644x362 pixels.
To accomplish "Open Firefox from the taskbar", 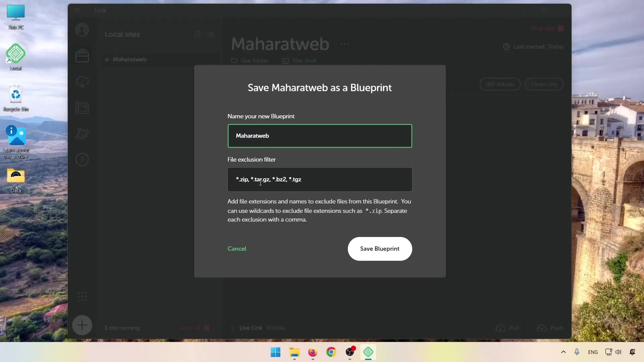I will pyautogui.click(x=313, y=352).
